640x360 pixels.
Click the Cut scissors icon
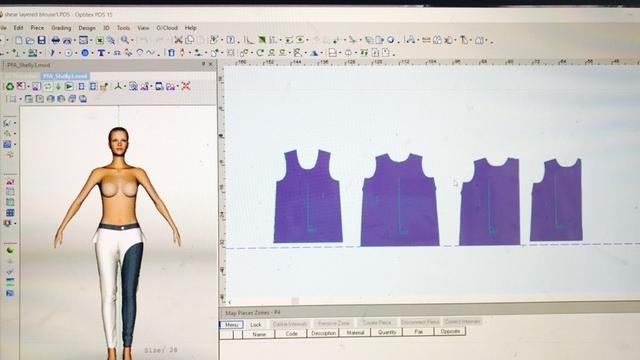point(178,40)
